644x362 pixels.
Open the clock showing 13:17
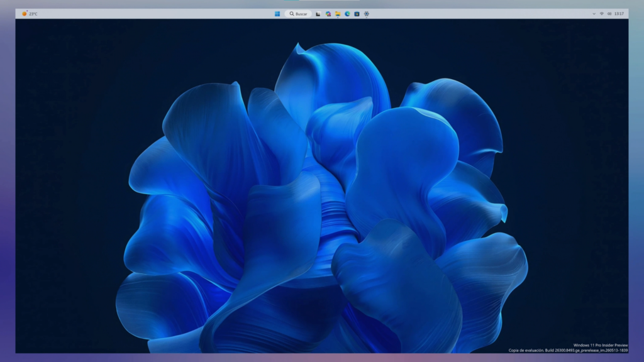pyautogui.click(x=619, y=14)
